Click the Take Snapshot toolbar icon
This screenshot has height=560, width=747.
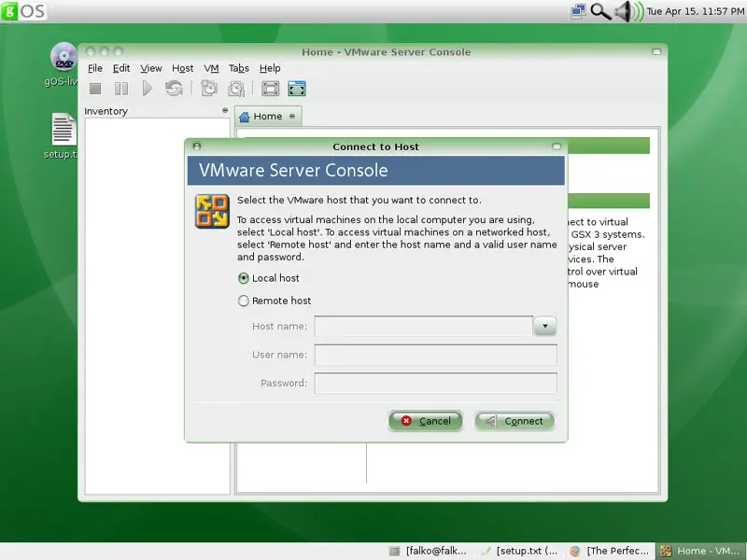tap(209, 88)
